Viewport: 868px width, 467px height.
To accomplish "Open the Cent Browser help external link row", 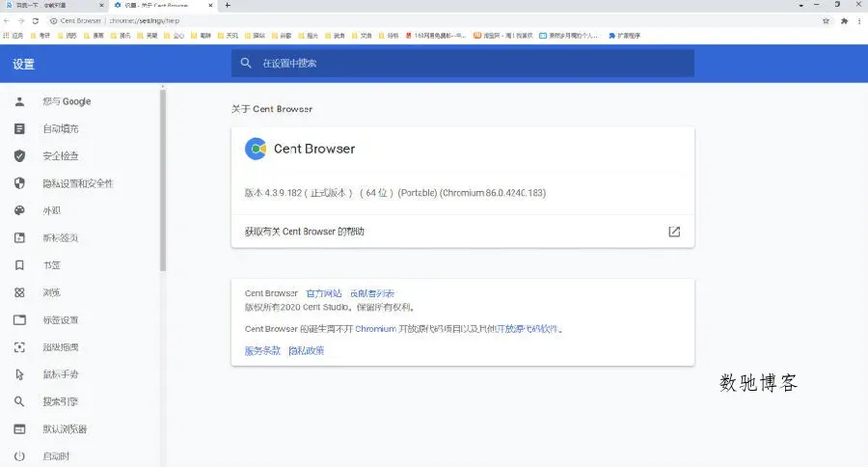I will [x=463, y=232].
